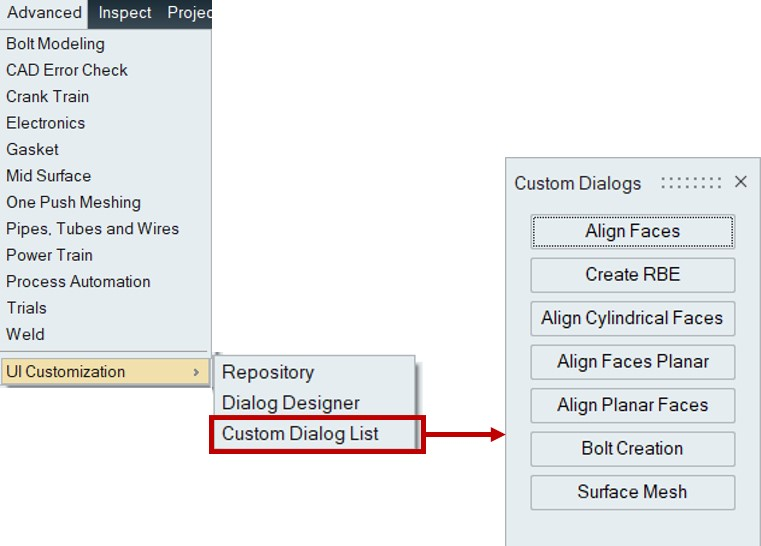Screen dimensions: 761x546
Task: Switch to the Inspect menu tab
Action: pos(125,13)
